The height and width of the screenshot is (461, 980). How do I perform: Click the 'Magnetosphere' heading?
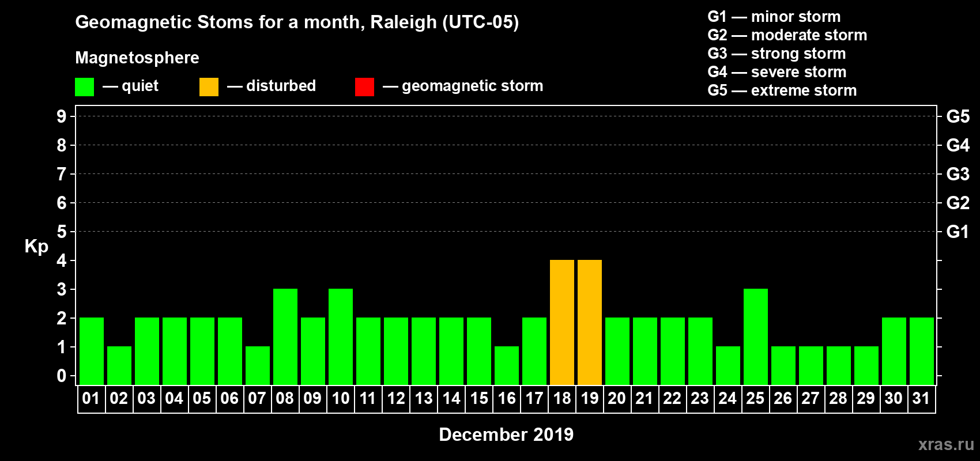pos(137,58)
